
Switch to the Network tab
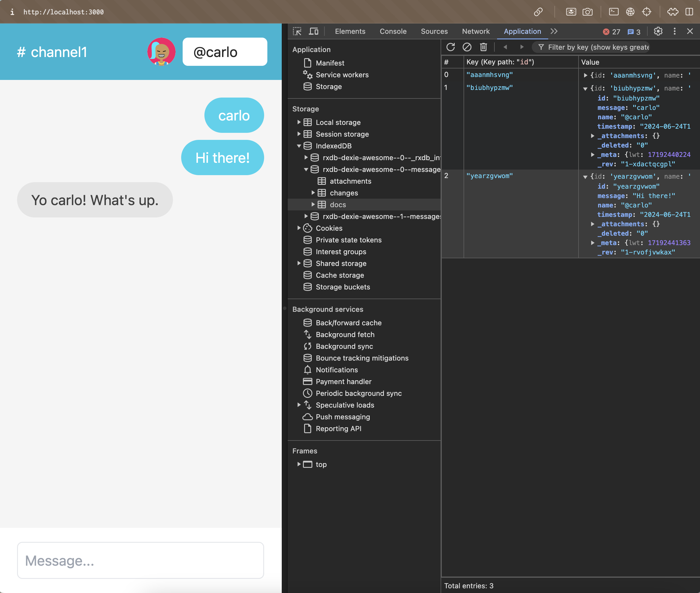[x=475, y=31]
